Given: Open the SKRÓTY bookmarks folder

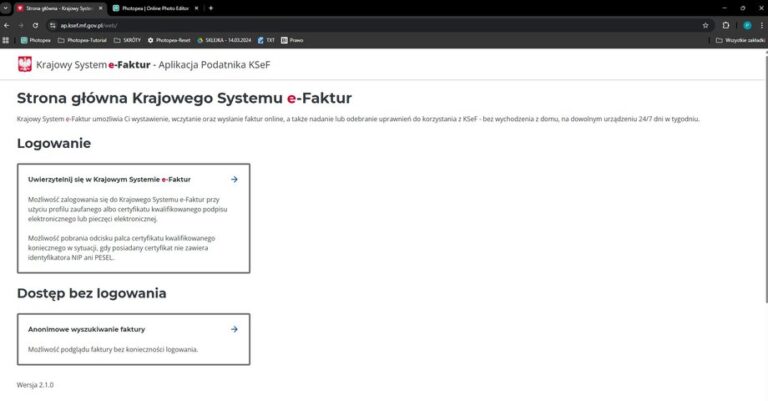Looking at the screenshot, I should coord(127,40).
